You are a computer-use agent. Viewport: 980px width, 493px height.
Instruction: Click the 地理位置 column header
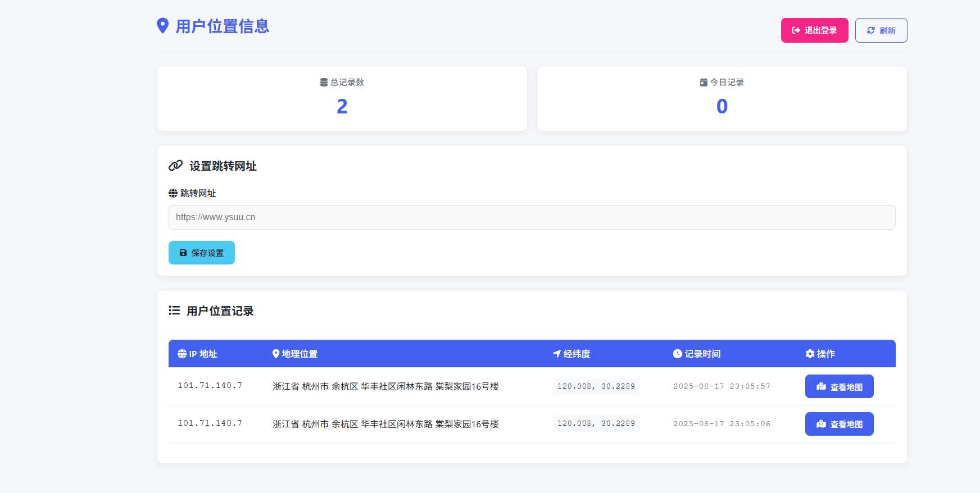[x=300, y=354]
